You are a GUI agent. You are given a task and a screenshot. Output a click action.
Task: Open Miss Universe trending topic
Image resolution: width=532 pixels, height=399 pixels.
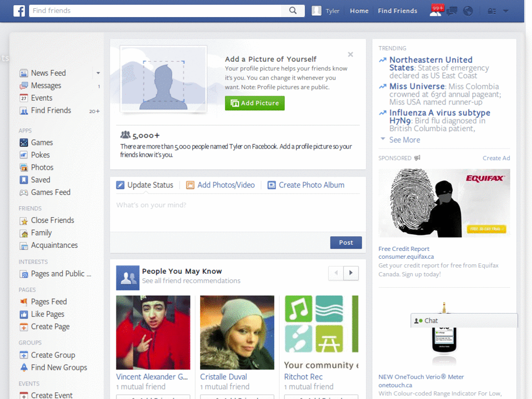[417, 87]
